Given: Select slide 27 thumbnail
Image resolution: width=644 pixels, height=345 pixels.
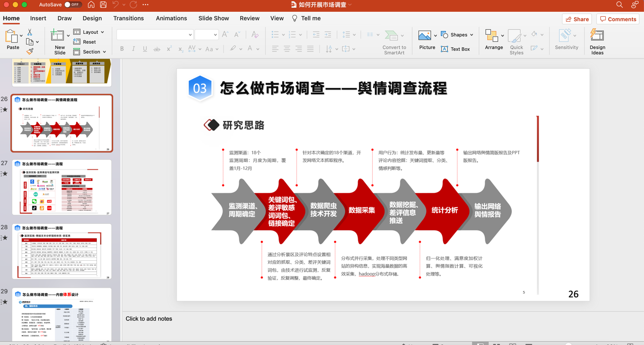Looking at the screenshot, I should tap(62, 187).
